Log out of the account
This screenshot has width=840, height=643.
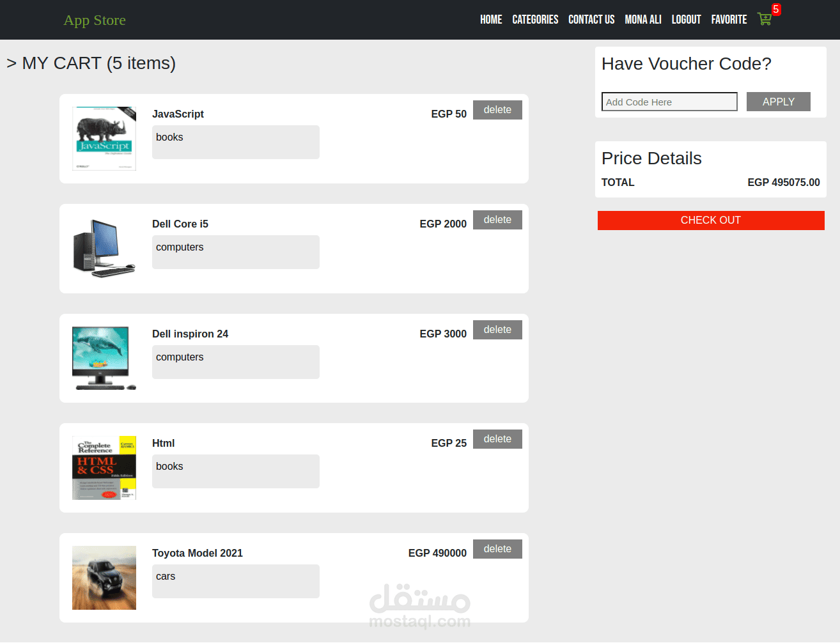[686, 20]
